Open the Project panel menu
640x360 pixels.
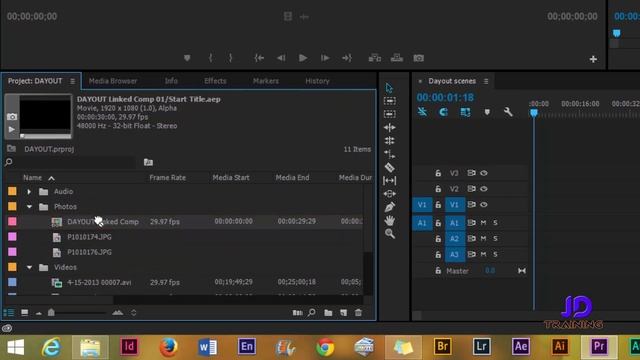(72, 81)
